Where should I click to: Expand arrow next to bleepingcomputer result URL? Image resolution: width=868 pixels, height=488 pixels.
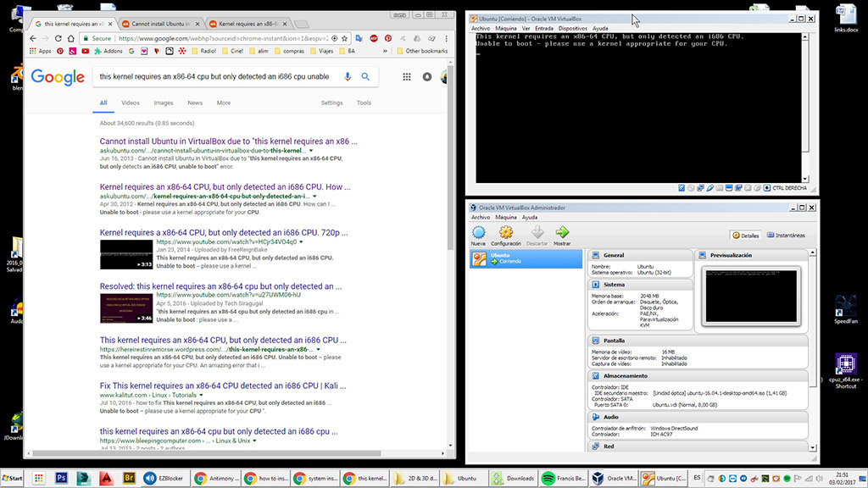254,441
